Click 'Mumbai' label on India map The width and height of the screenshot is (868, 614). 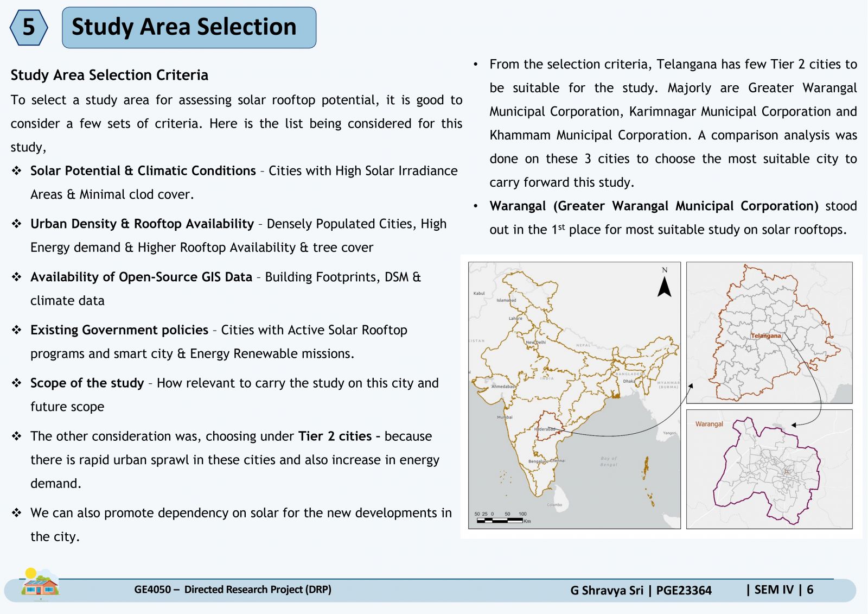coord(505,417)
